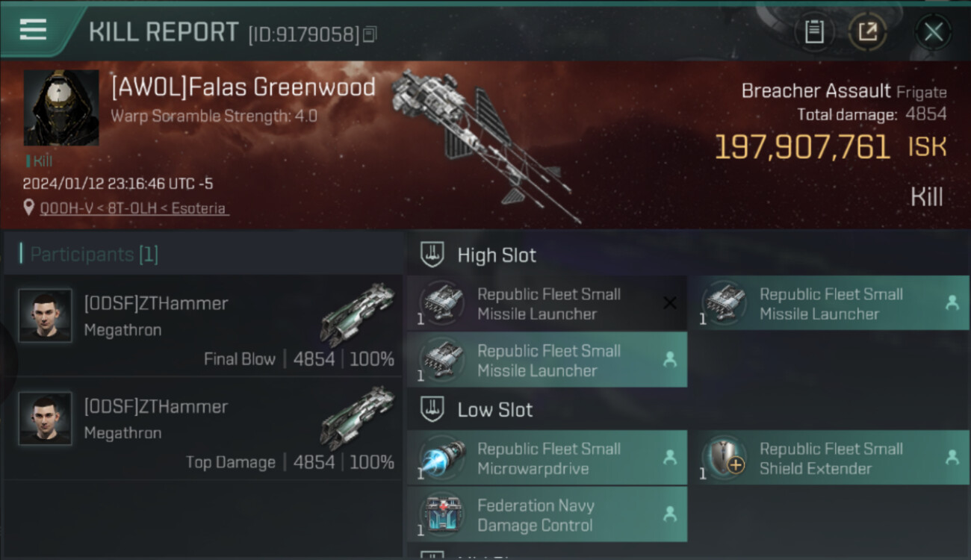Close the kill report window
The height and width of the screenshot is (560, 971).
pos(933,31)
